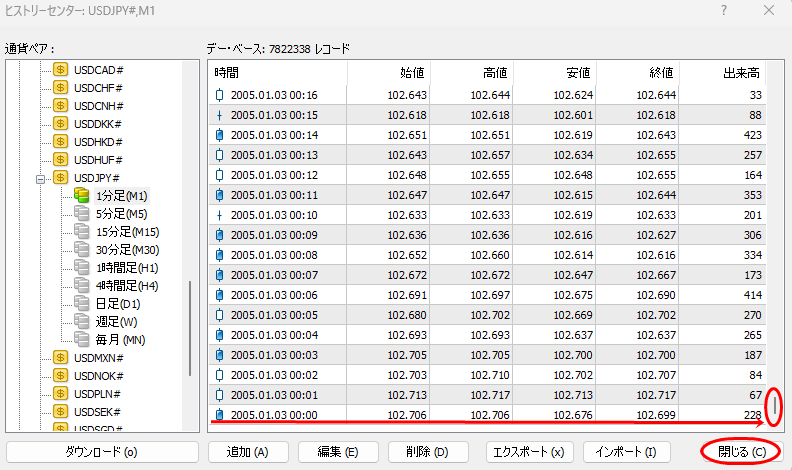
Task: Select 週足(W) weekly timeframe
Action: click(115, 322)
